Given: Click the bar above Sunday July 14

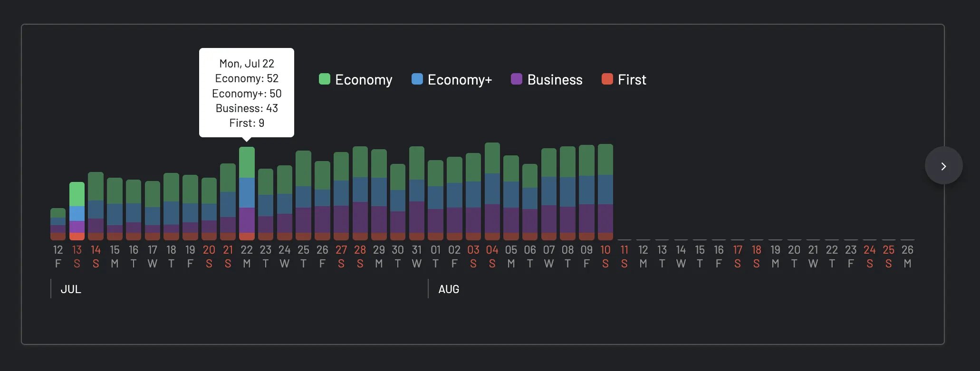Looking at the screenshot, I should 96,206.
